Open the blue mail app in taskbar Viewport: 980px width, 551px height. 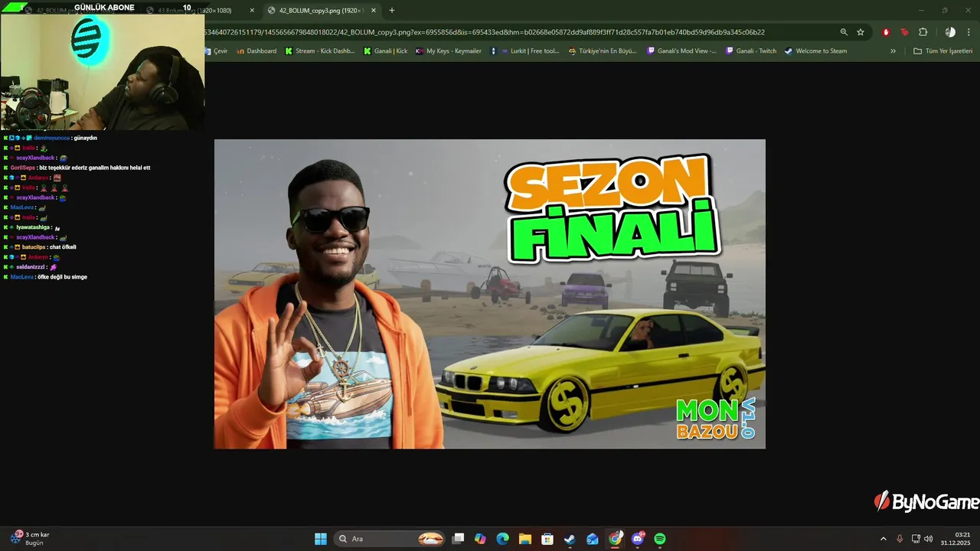[593, 539]
